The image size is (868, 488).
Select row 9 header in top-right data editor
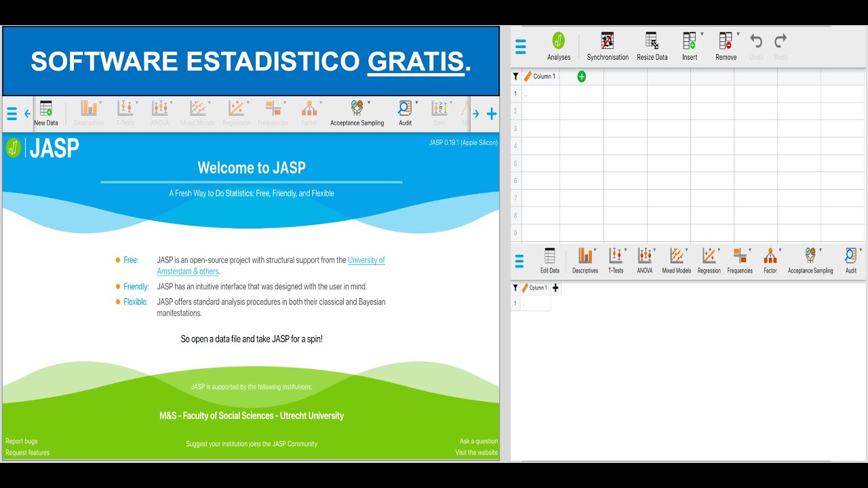516,233
